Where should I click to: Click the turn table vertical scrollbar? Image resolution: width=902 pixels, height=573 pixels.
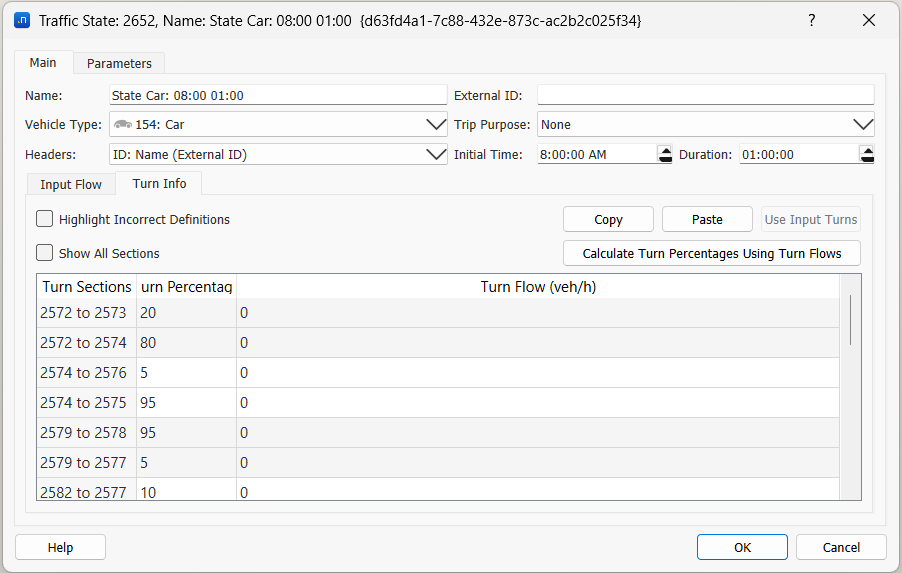point(851,320)
